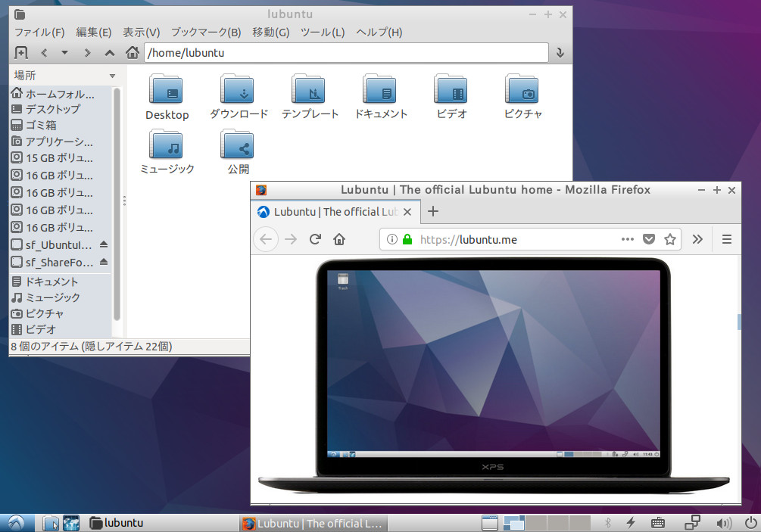This screenshot has height=532, width=761.
Task: Jump to path button beside address bar
Action: click(560, 53)
